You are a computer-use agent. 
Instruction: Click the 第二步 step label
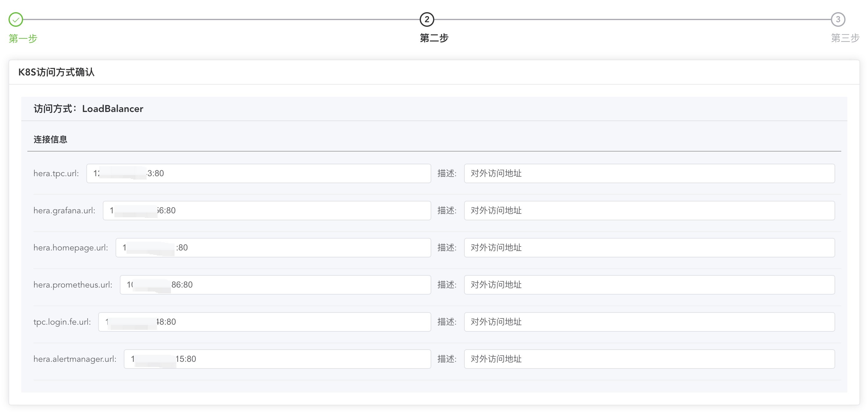(434, 38)
